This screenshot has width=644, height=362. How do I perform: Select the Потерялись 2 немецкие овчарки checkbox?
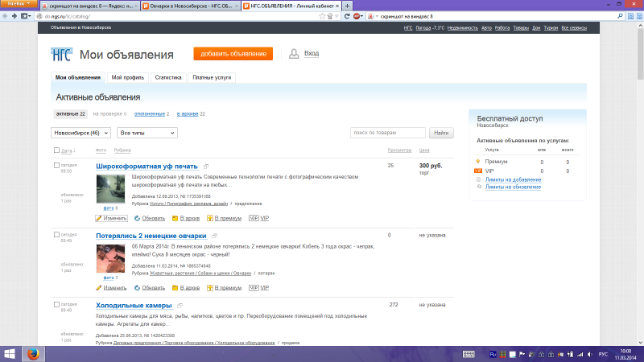[56, 235]
